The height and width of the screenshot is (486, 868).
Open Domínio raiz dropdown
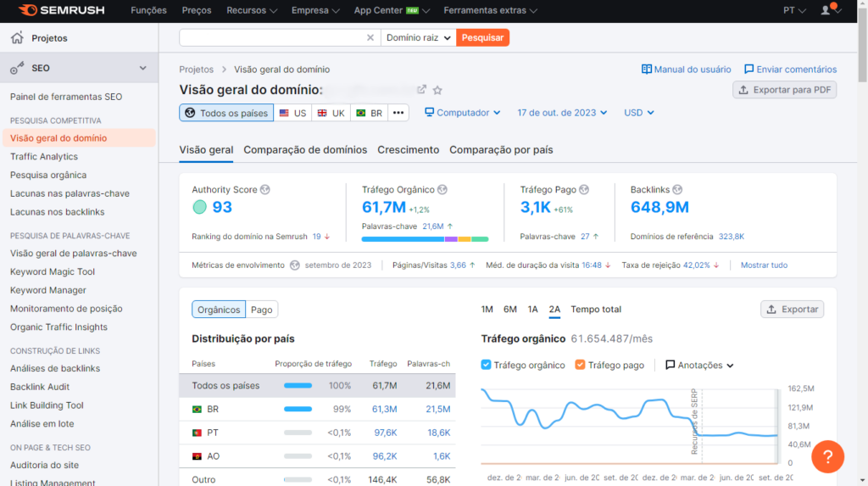click(419, 37)
